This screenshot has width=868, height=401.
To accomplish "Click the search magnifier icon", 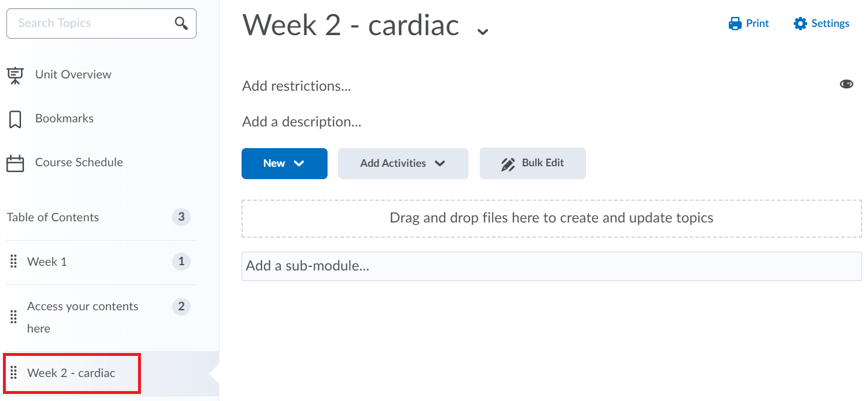I will pyautogui.click(x=181, y=23).
